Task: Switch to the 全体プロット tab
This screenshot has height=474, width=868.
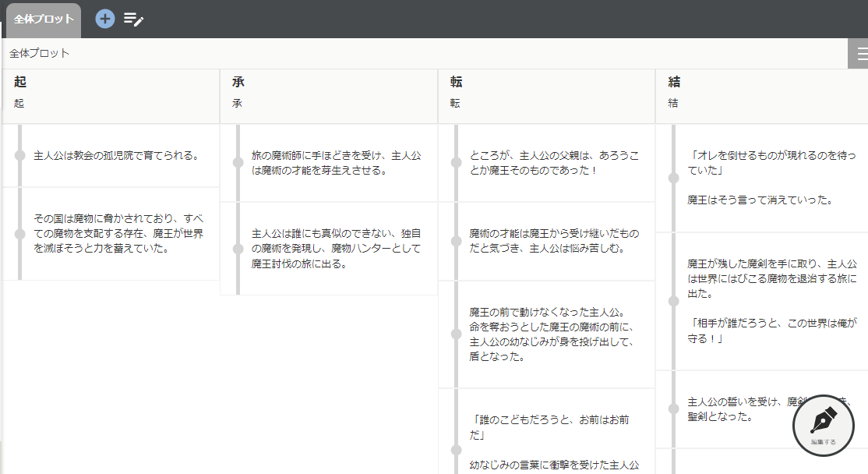Action: click(44, 19)
